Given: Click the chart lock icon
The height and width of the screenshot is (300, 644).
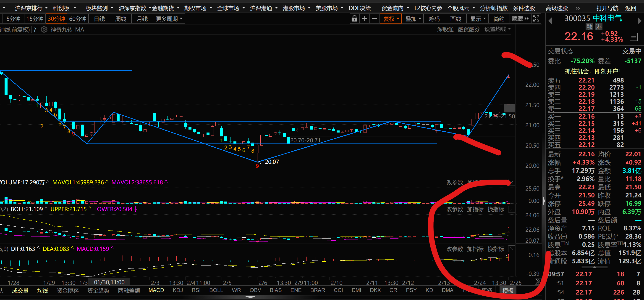Looking at the screenshot, I should [x=354, y=19].
